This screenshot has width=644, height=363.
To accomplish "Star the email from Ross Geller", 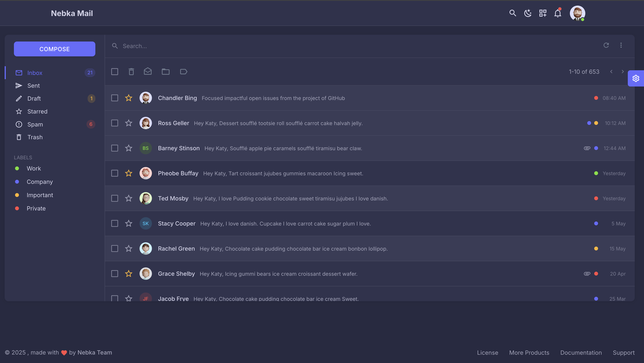I will tap(129, 123).
